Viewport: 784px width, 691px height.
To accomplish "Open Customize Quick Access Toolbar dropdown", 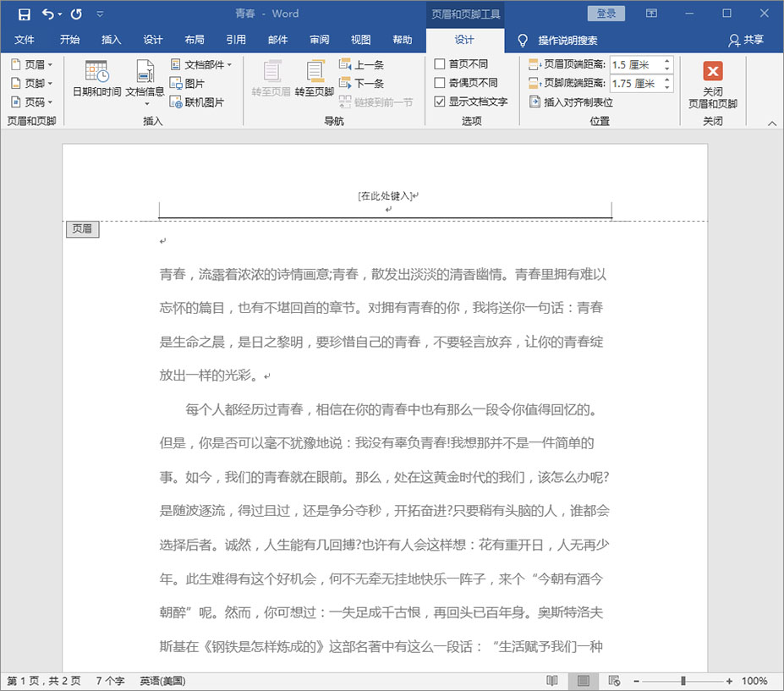I will (100, 14).
